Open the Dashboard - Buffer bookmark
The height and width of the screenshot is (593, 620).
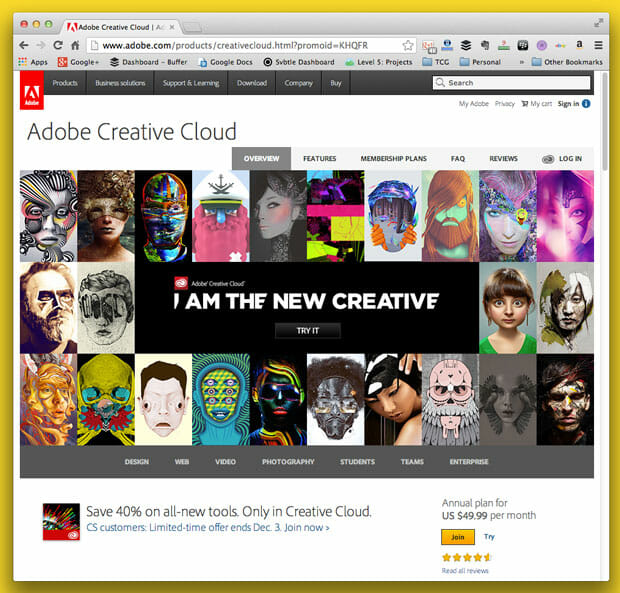[148, 62]
